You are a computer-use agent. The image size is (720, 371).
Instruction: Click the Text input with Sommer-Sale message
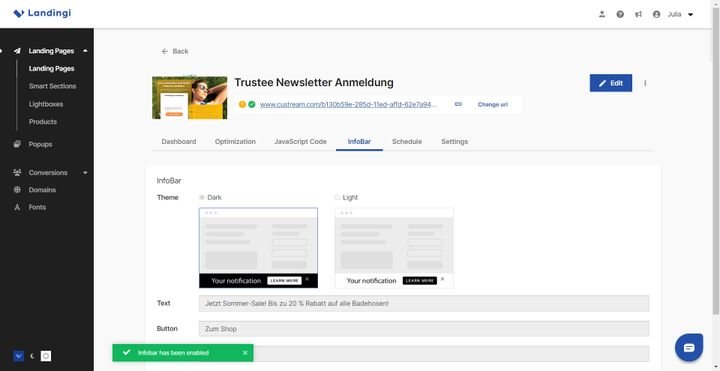(424, 304)
